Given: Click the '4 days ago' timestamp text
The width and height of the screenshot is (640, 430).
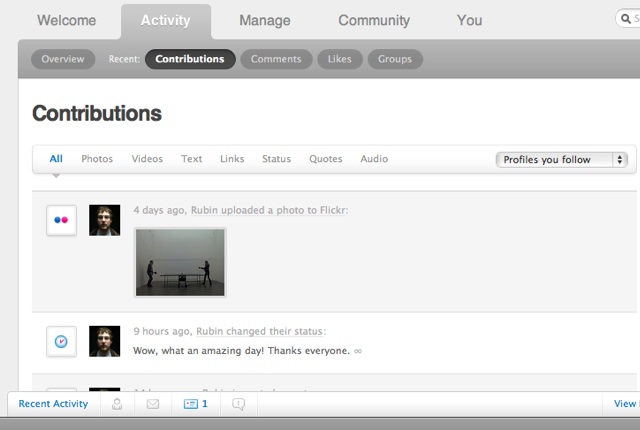Looking at the screenshot, I should 159,210.
